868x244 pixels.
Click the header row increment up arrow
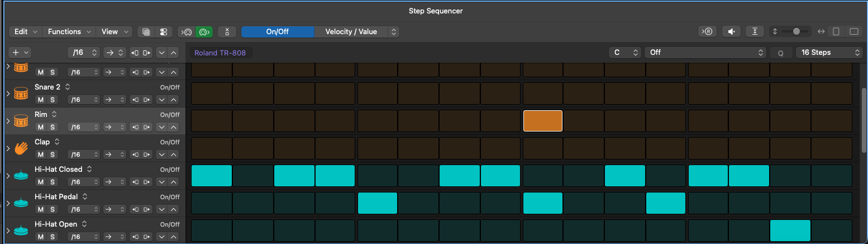pos(174,53)
